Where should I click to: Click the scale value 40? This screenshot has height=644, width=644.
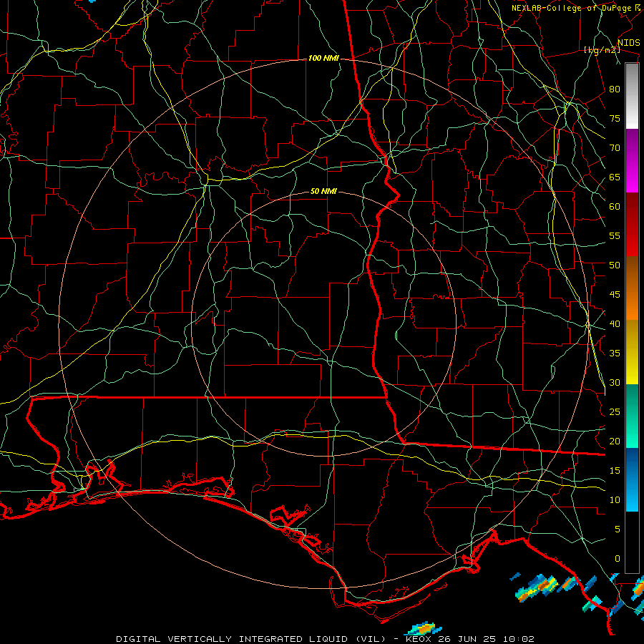click(x=615, y=323)
